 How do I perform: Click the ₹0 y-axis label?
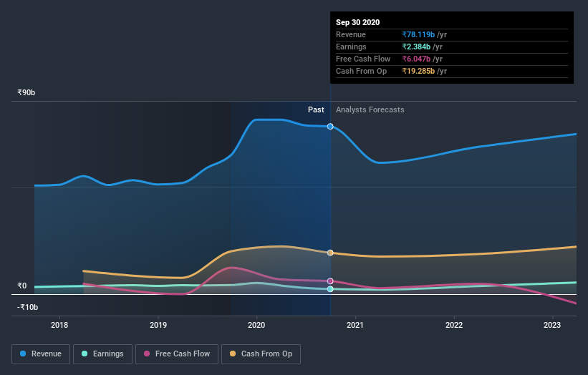(22, 286)
